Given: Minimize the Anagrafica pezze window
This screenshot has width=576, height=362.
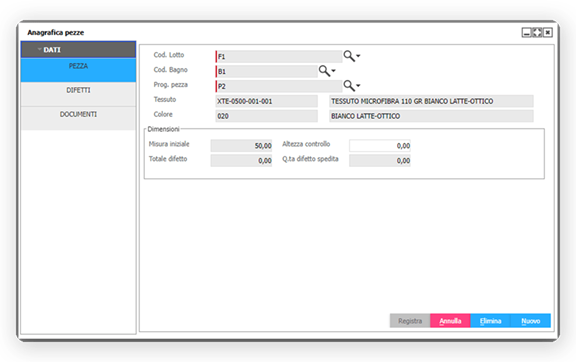Looking at the screenshot, I should tap(527, 33).
